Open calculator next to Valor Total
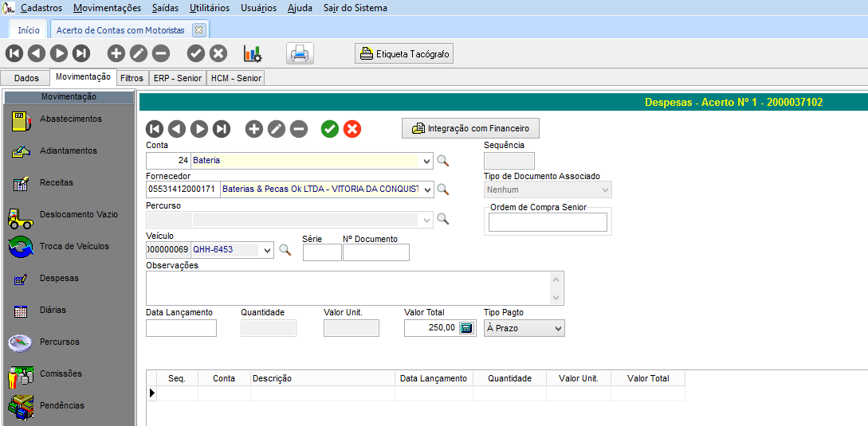868x426 pixels. click(466, 327)
